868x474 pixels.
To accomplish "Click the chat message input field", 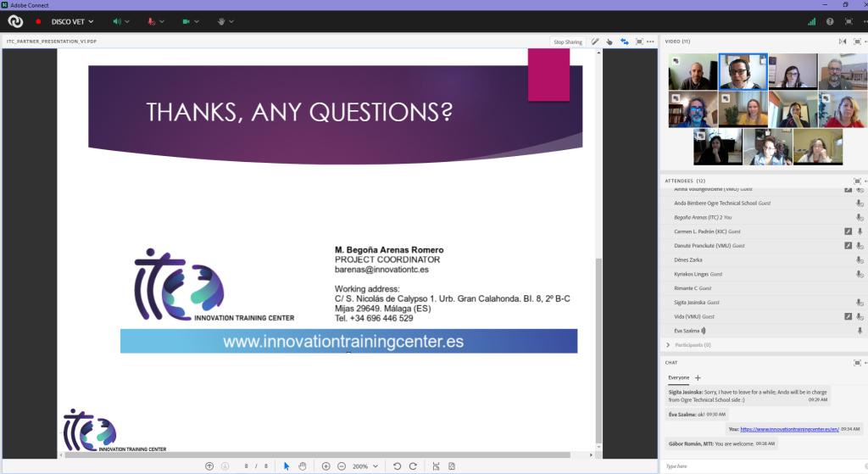I will point(754,466).
